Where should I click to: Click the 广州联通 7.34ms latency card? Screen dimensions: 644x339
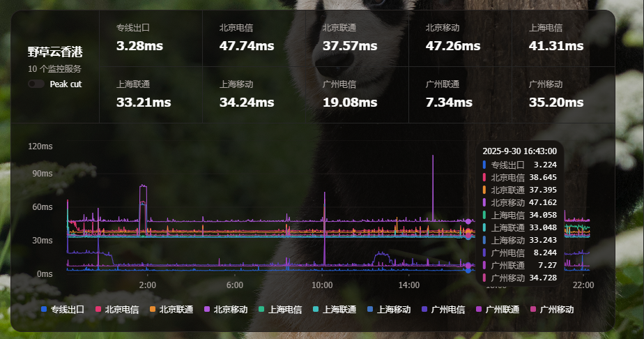460,94
